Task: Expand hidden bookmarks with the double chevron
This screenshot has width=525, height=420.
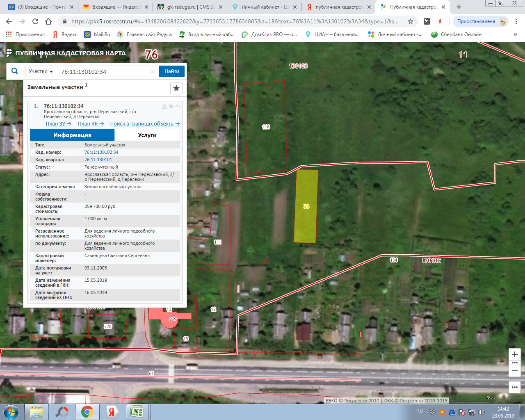Action: click(x=515, y=34)
